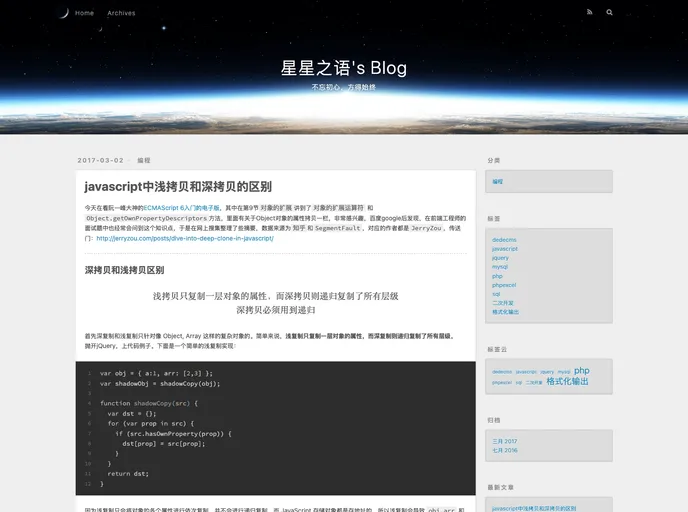The width and height of the screenshot is (688, 512).
Task: Click the crescent moon logo icon
Action: pyautogui.click(x=64, y=13)
